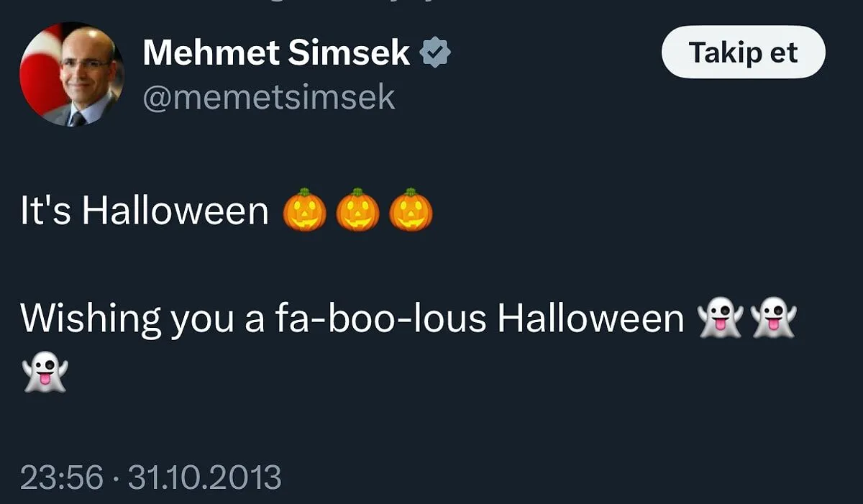The height and width of the screenshot is (504, 863).
Task: Click the blue verified badge
Action: point(435,53)
